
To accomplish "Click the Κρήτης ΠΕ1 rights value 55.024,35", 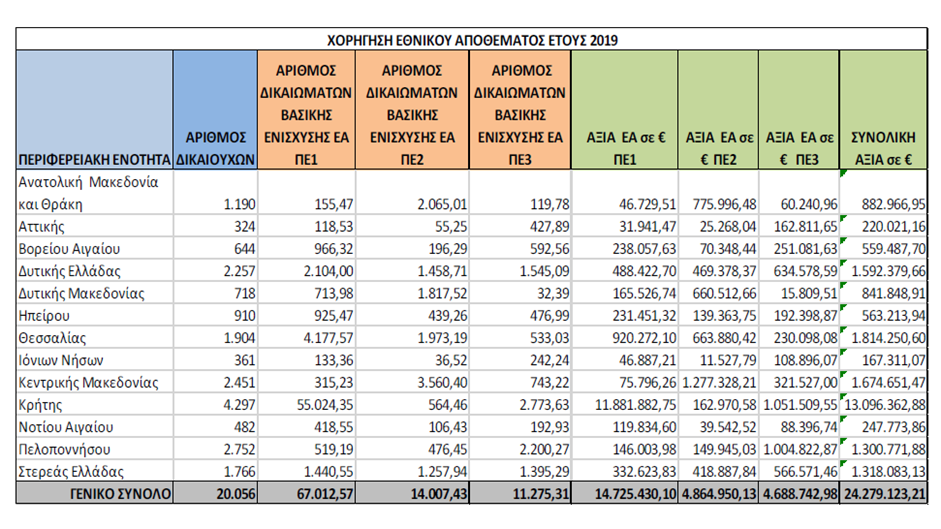I will 315,404.
